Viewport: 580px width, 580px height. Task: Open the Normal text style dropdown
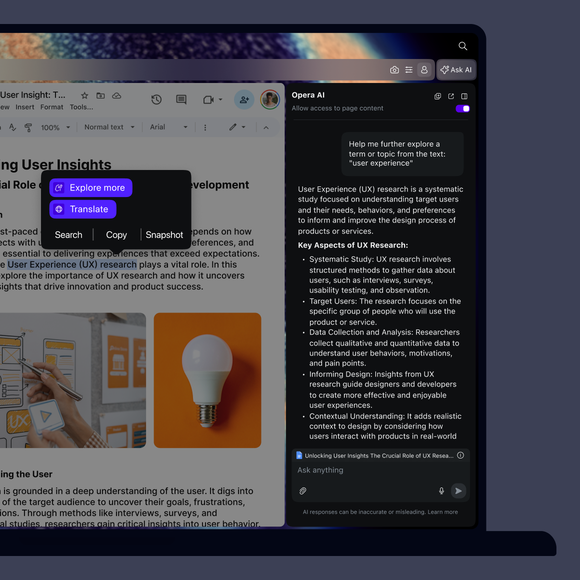pyautogui.click(x=109, y=127)
